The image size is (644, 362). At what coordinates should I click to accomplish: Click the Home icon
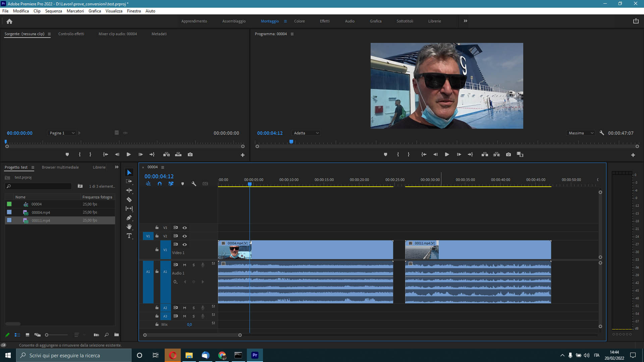point(9,21)
